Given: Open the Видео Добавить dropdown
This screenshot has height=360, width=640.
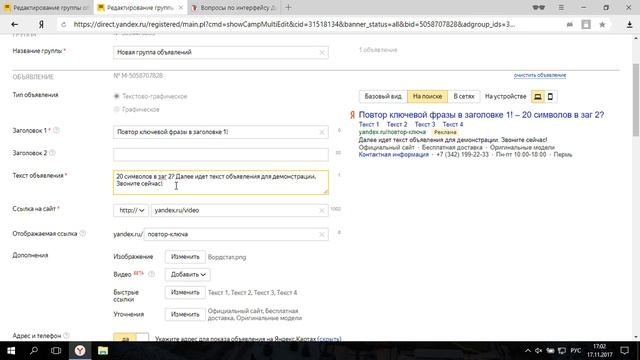Looking at the screenshot, I should (x=188, y=275).
